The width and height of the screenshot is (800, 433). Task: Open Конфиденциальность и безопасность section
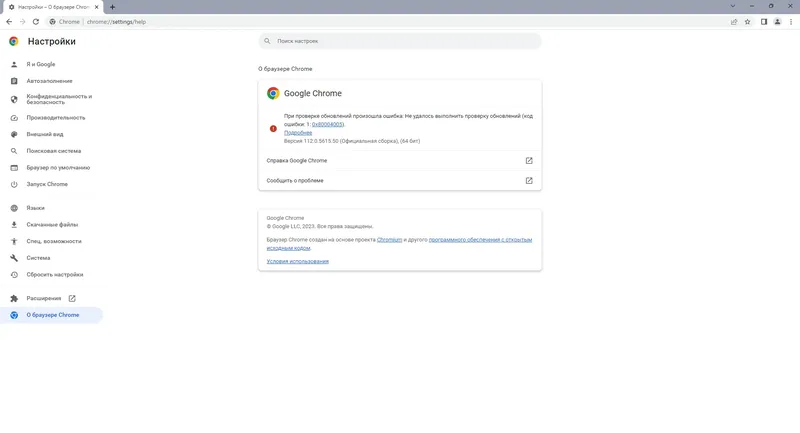click(x=58, y=99)
